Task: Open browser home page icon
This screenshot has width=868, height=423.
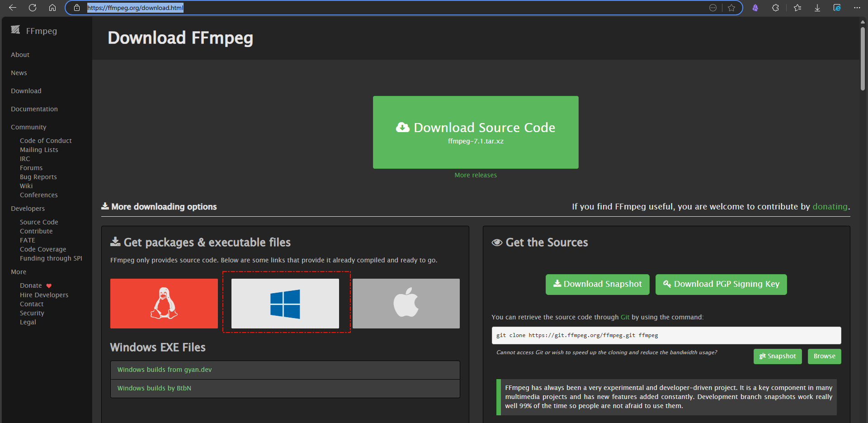Action: point(52,8)
